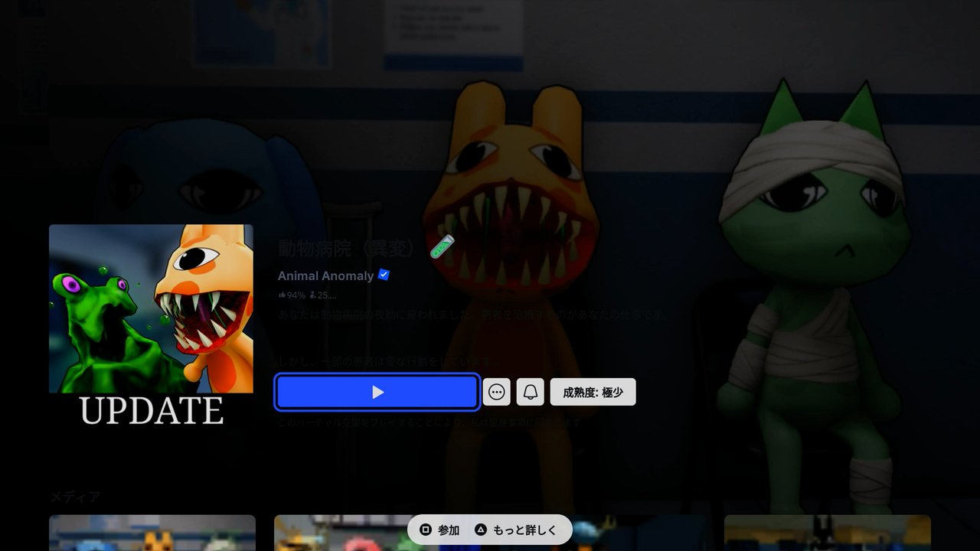Start the game with the blue Play button
The height and width of the screenshot is (551, 980).
tap(377, 392)
